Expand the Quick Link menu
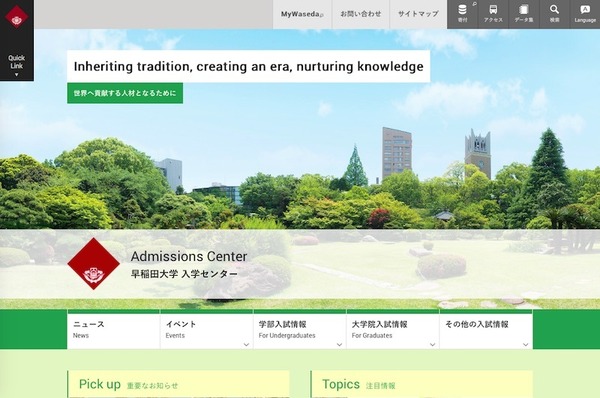 click(16, 65)
